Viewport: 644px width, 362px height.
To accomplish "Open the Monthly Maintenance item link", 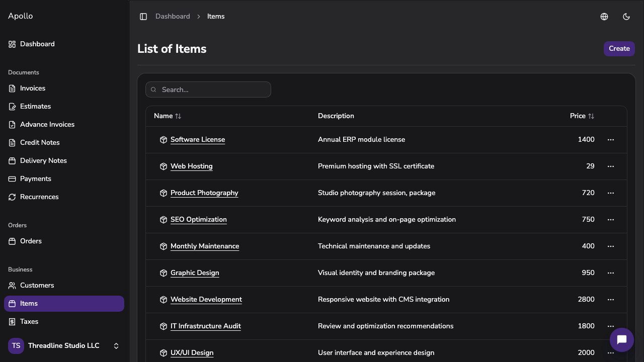I will tap(205, 246).
